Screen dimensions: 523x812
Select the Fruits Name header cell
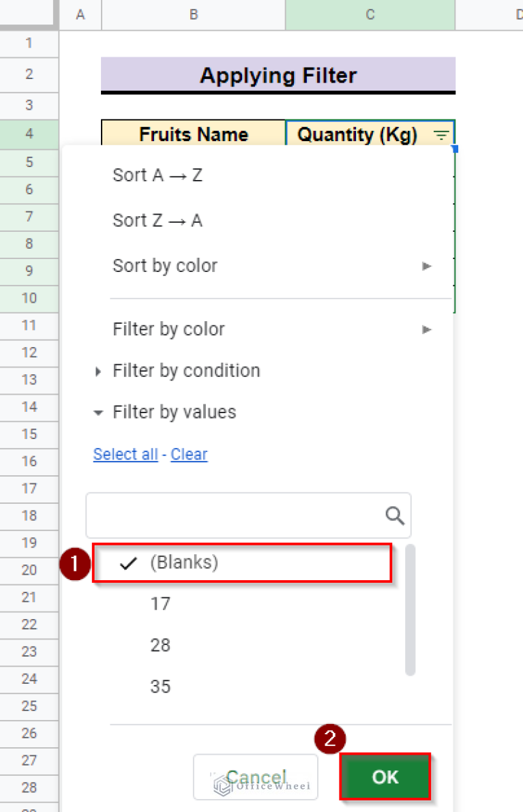194,134
